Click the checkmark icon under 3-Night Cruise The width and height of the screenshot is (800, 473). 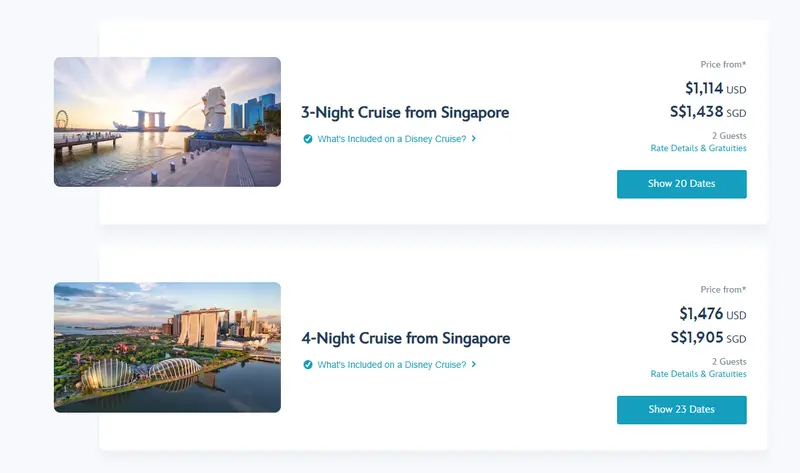pos(308,139)
